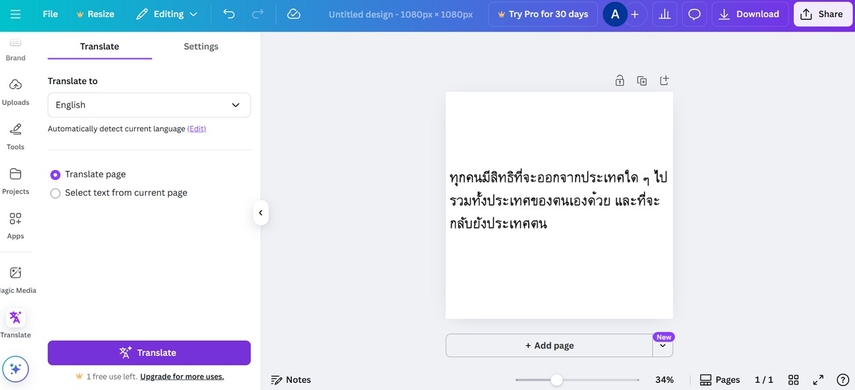Open the File menu
The height and width of the screenshot is (390, 855).
(50, 14)
